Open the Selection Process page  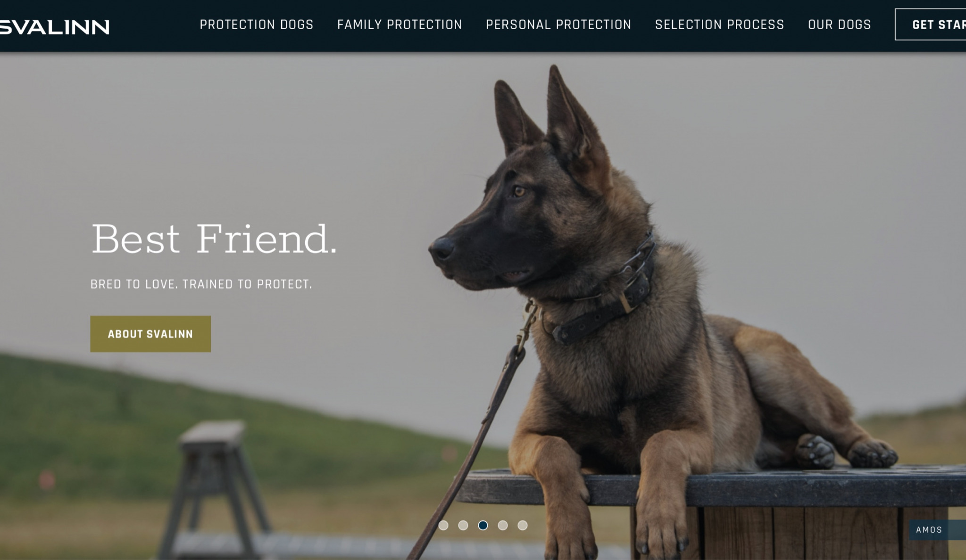(719, 25)
